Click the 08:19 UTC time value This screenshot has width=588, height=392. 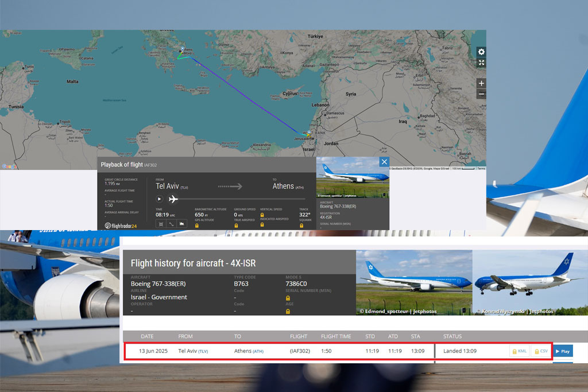[x=165, y=215]
